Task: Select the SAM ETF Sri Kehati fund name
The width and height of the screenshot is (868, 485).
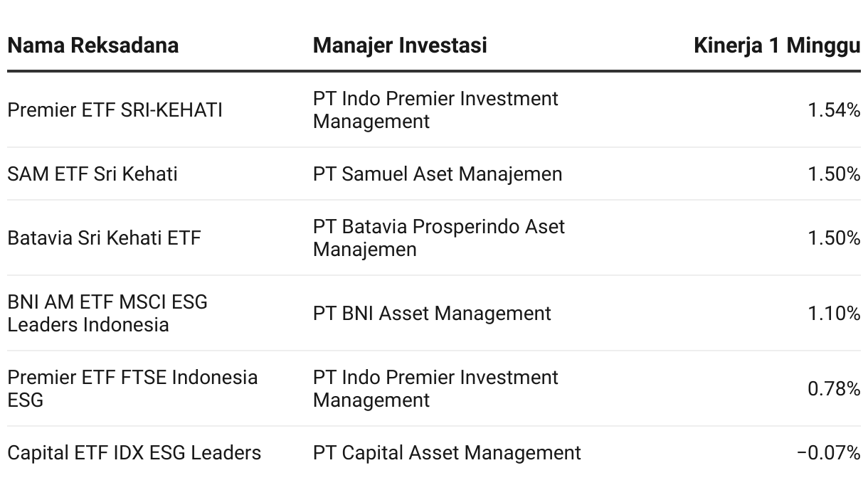Action: [x=92, y=174]
